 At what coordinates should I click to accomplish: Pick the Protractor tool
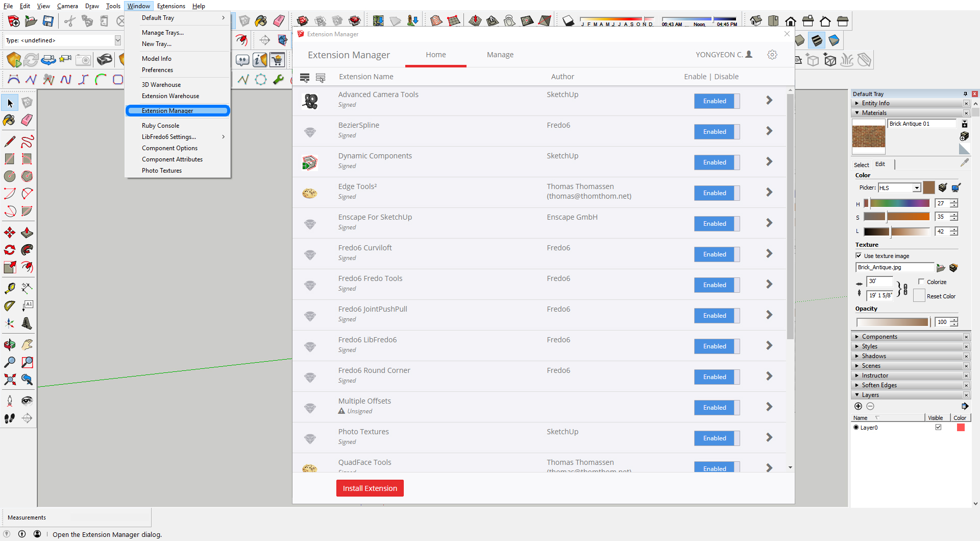tap(10, 306)
